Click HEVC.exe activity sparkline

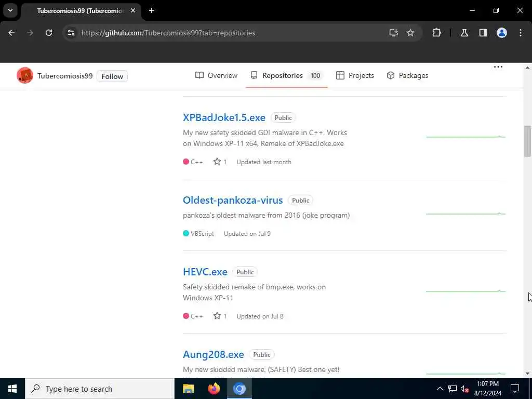[x=466, y=291]
